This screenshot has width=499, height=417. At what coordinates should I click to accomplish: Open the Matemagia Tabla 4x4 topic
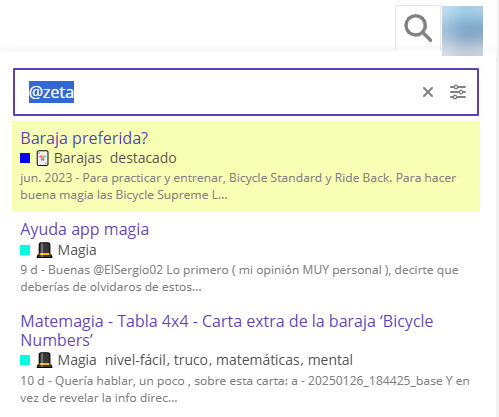(227, 331)
